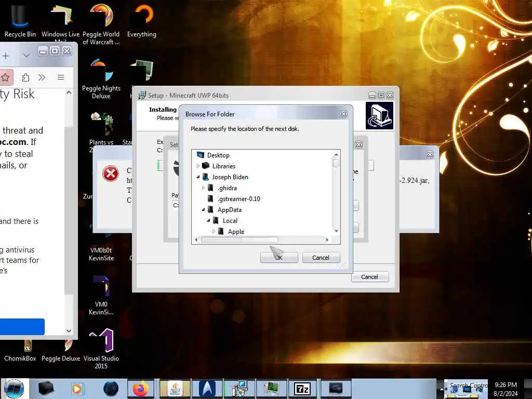The width and height of the screenshot is (532, 399).
Task: Select Desktop in the folder tree
Action: [218, 155]
